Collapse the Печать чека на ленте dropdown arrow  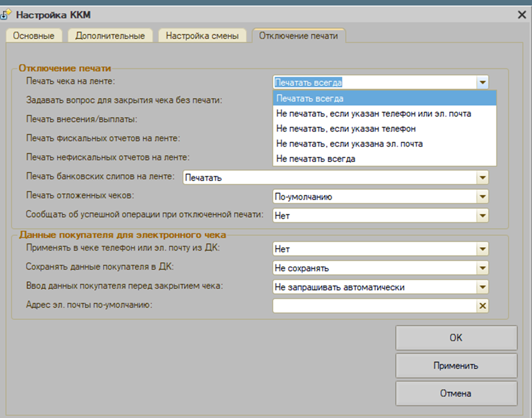[x=482, y=83]
